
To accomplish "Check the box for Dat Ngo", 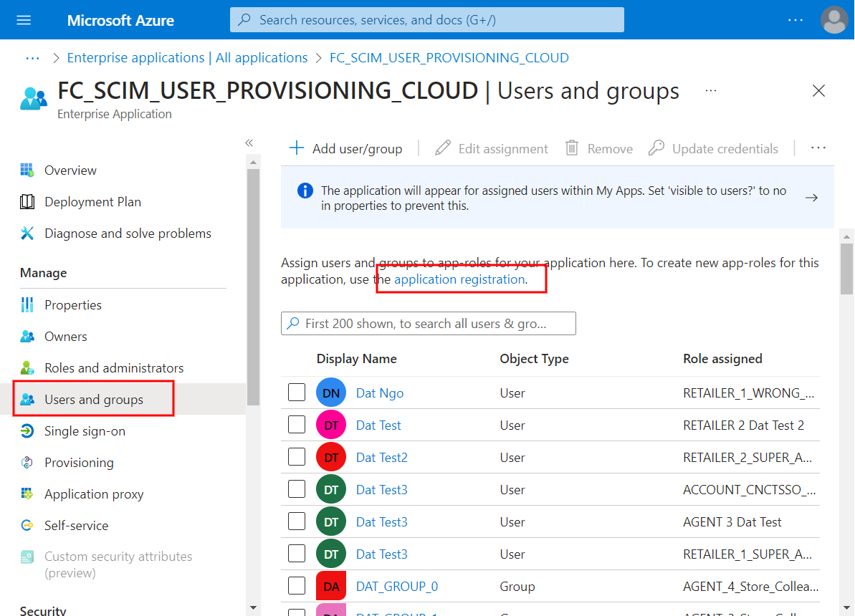I will click(297, 393).
